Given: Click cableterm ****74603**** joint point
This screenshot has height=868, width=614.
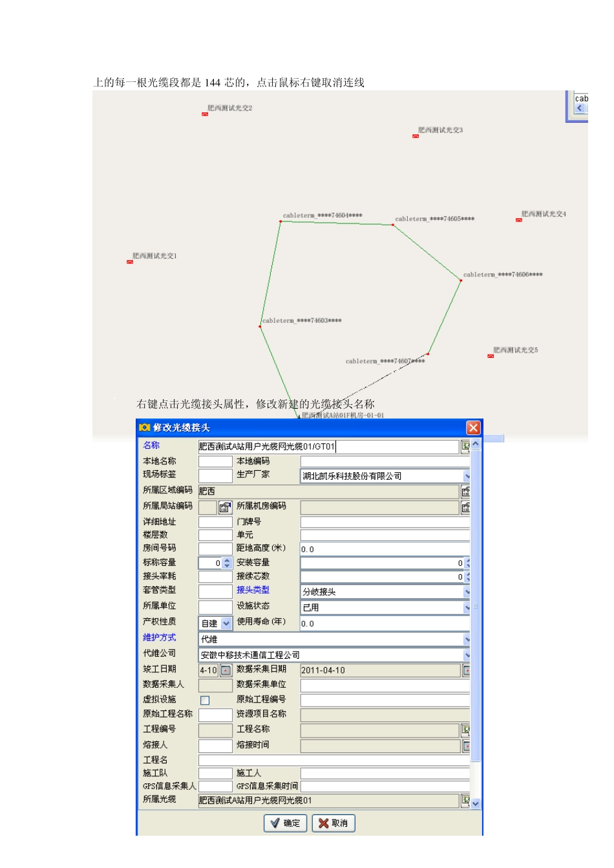Looking at the screenshot, I should point(260,327).
